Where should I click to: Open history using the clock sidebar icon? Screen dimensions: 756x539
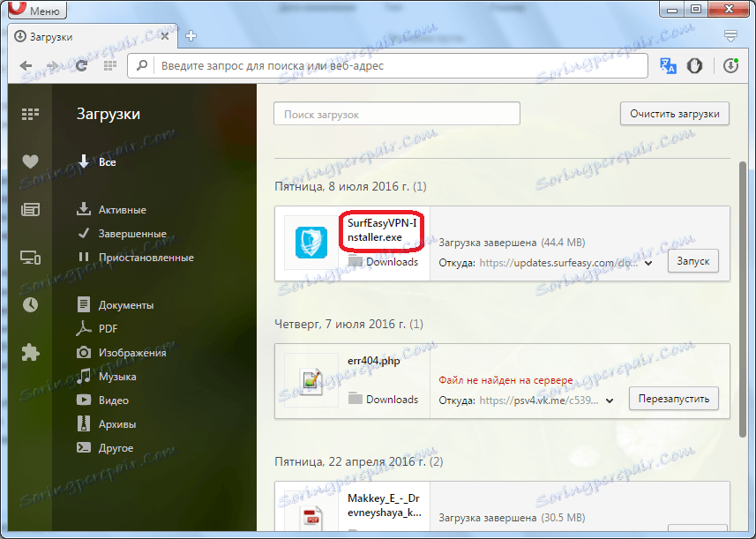[x=30, y=304]
